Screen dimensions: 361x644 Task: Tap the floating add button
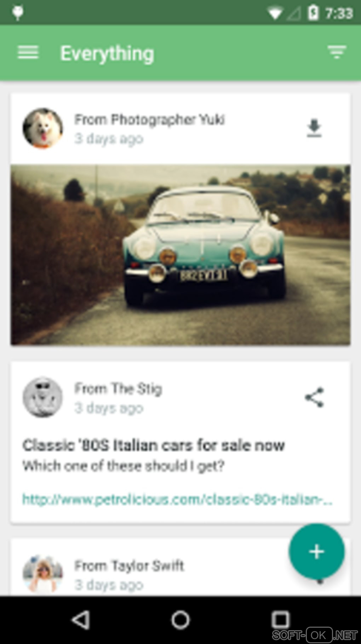pos(316,551)
